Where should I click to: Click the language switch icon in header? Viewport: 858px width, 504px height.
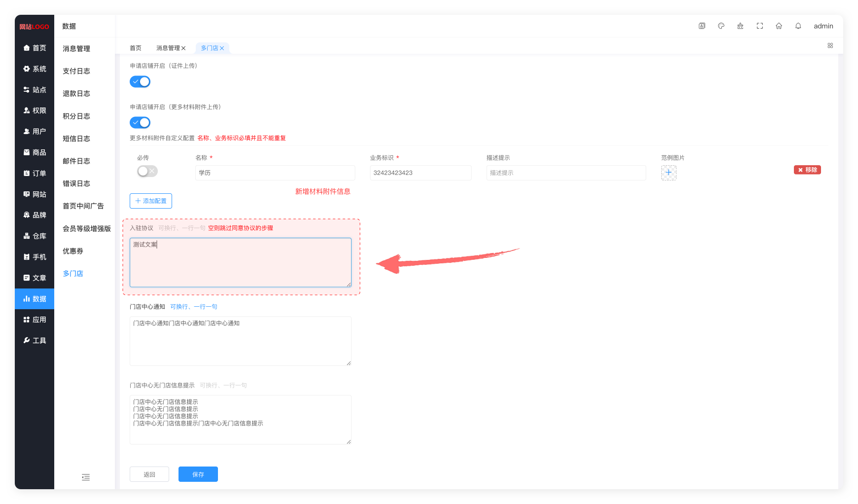(x=702, y=26)
